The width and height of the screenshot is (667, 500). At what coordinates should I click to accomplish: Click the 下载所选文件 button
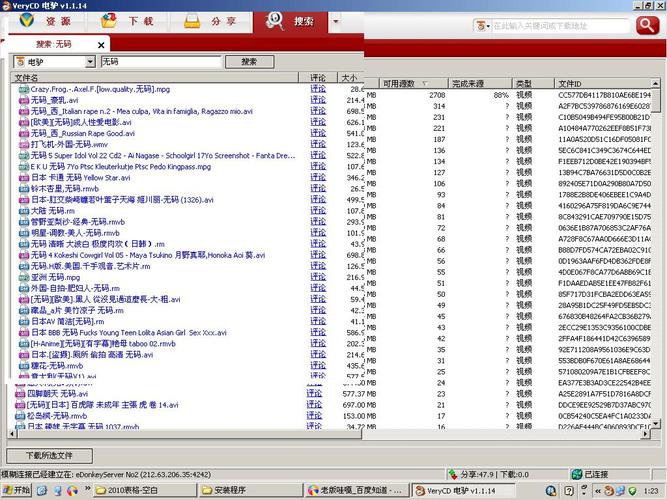click(49, 455)
